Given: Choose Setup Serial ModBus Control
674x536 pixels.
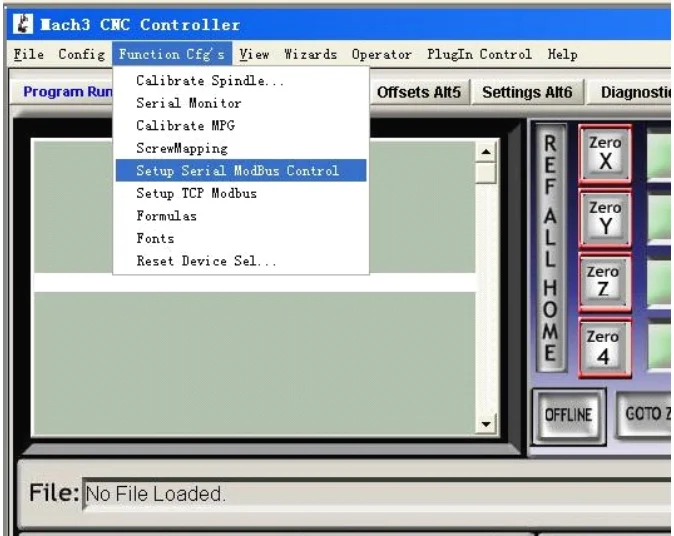Looking at the screenshot, I should 241,171.
